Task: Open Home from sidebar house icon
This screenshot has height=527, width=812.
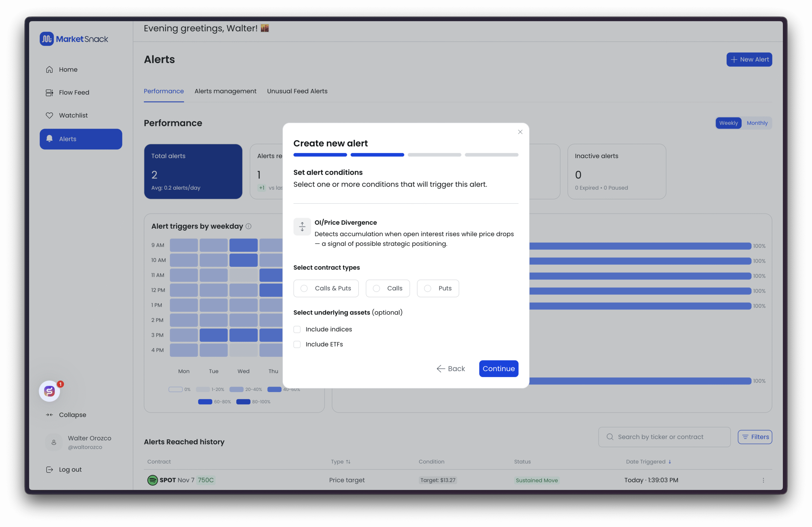Action: coord(49,69)
